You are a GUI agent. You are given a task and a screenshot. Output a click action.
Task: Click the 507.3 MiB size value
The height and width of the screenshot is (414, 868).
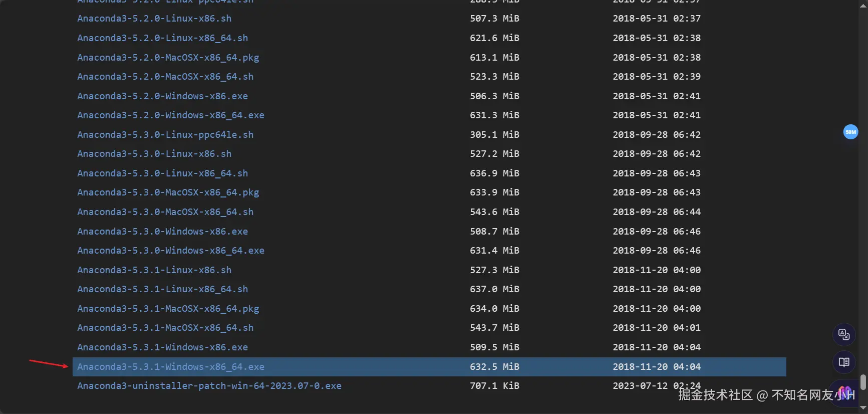coord(494,19)
